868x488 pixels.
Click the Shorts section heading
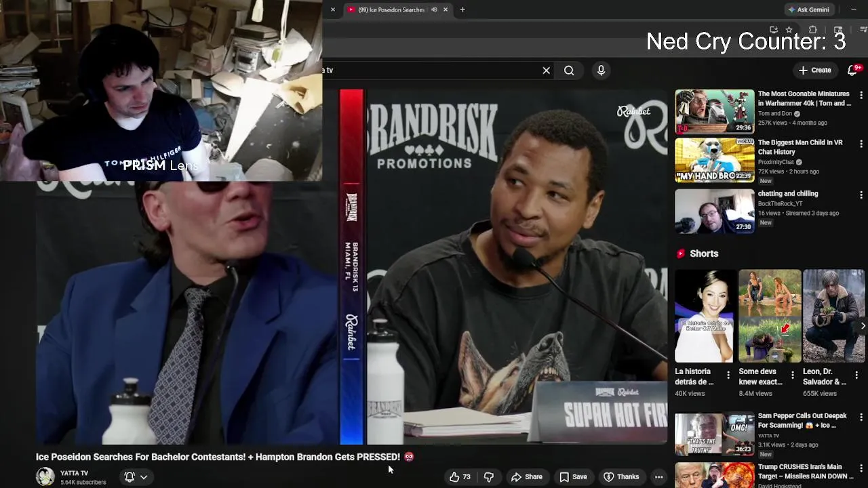(x=704, y=253)
